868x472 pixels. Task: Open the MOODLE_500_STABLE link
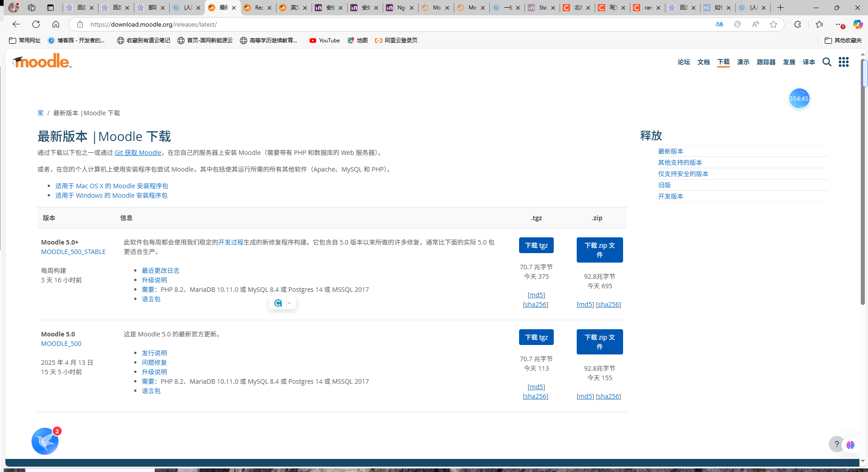click(73, 252)
